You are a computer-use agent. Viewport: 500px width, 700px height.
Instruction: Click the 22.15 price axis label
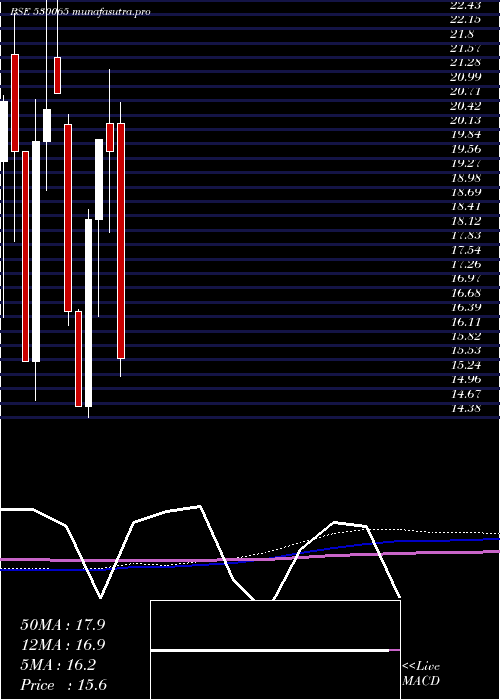pos(466,19)
